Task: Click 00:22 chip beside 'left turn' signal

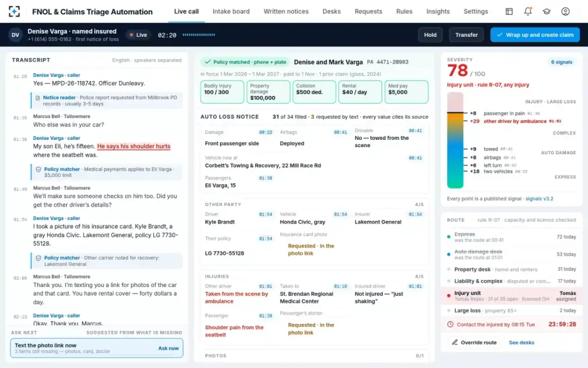Action: (510, 165)
